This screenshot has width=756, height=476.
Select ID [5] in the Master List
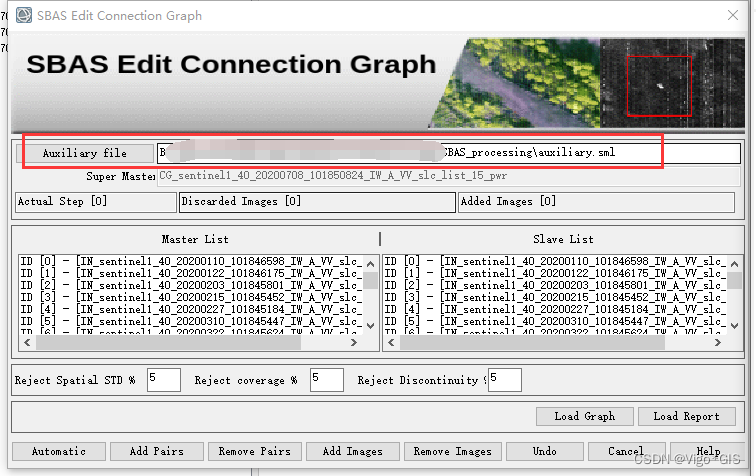click(x=191, y=322)
